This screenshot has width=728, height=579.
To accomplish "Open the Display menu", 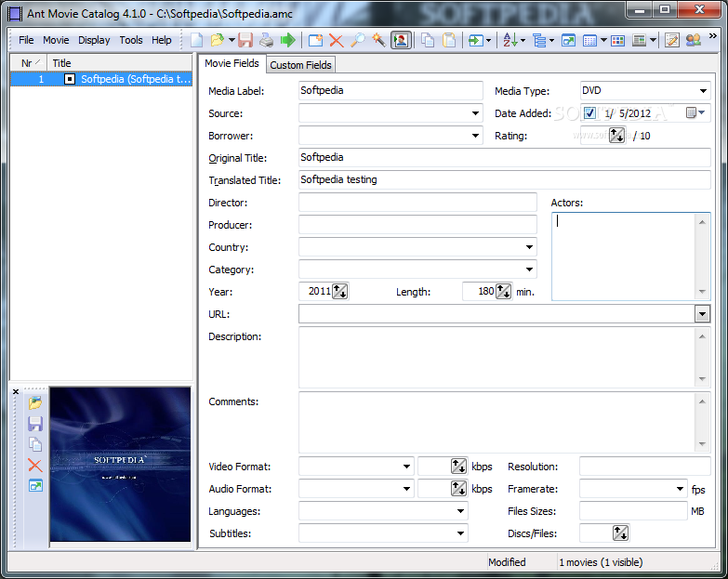I will pos(94,40).
